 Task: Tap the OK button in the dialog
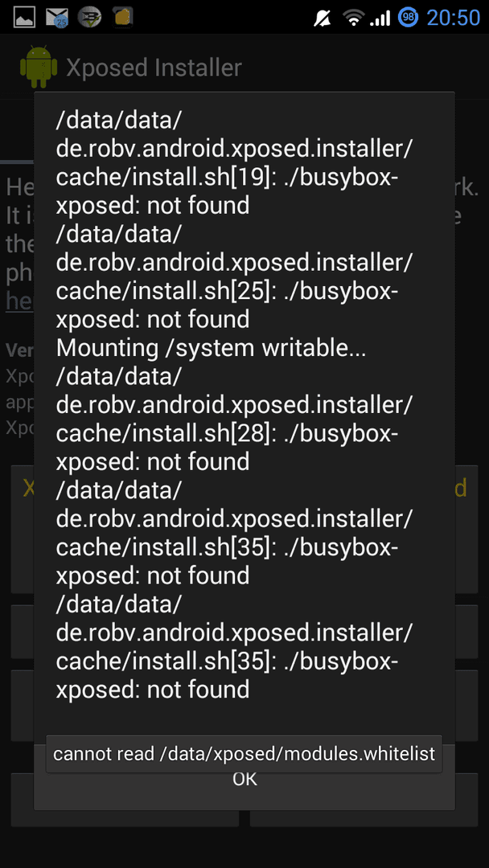(x=244, y=779)
